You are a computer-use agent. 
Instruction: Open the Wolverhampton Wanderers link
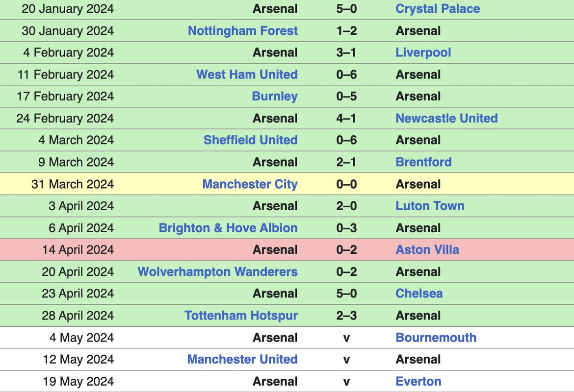[217, 271]
